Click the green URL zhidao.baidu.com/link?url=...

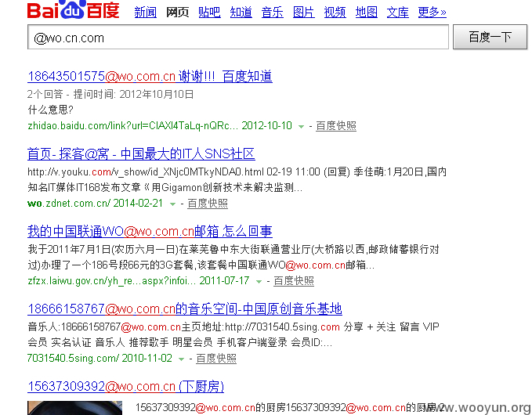132,126
